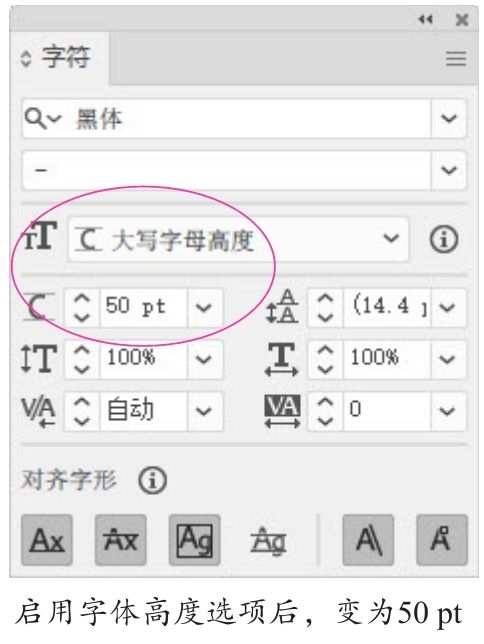Toggle x-height glyph snap button
484x644 pixels.
pos(120,540)
